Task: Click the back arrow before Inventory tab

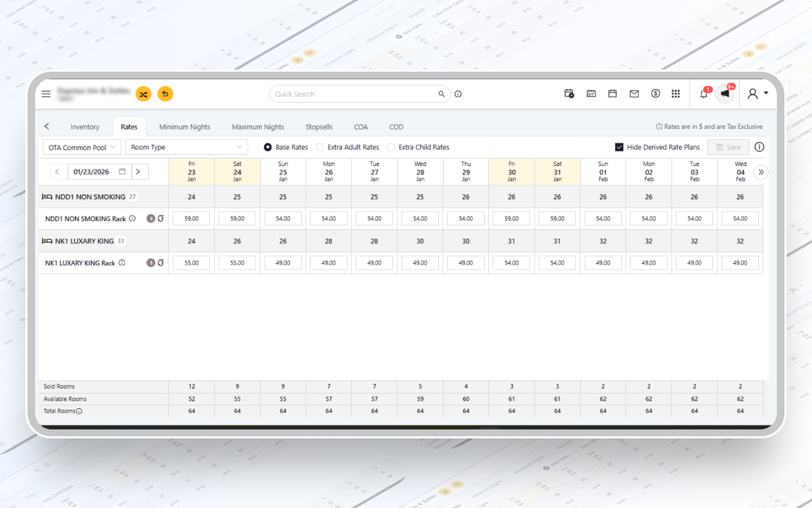Action: [47, 126]
